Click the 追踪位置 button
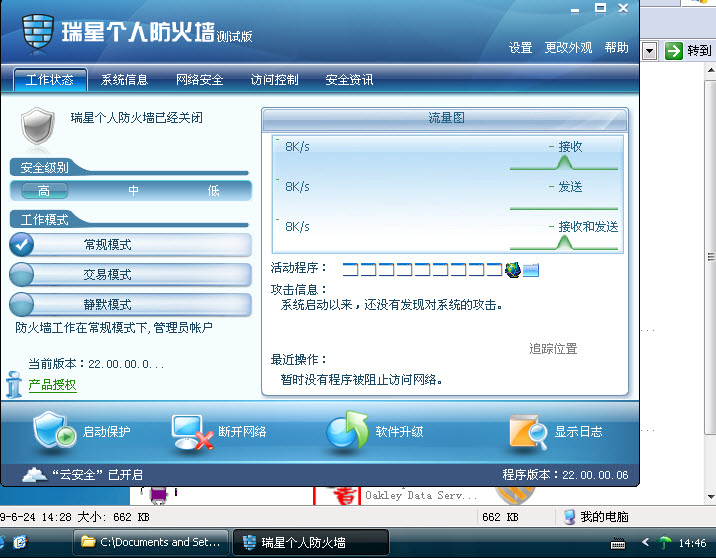The width and height of the screenshot is (716, 558). pos(553,349)
